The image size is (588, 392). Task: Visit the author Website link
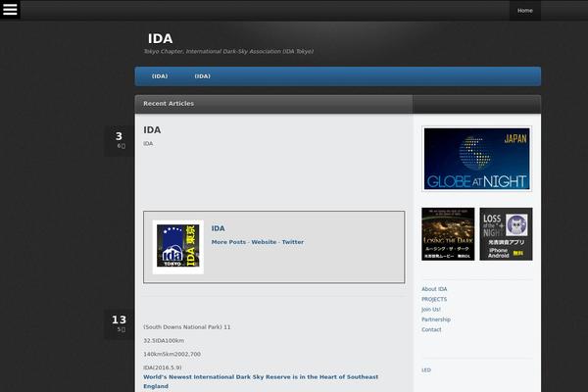(x=264, y=242)
